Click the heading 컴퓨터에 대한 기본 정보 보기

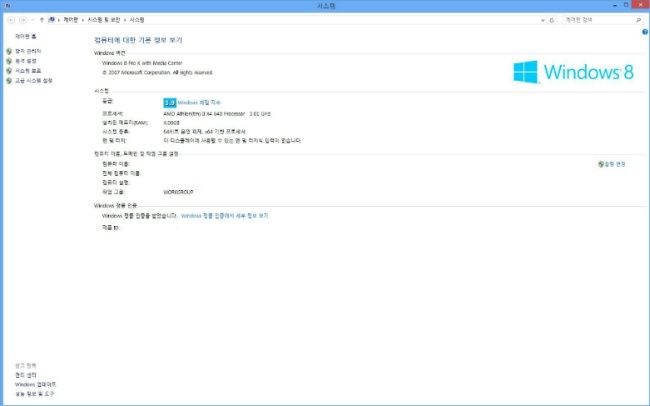pos(138,40)
